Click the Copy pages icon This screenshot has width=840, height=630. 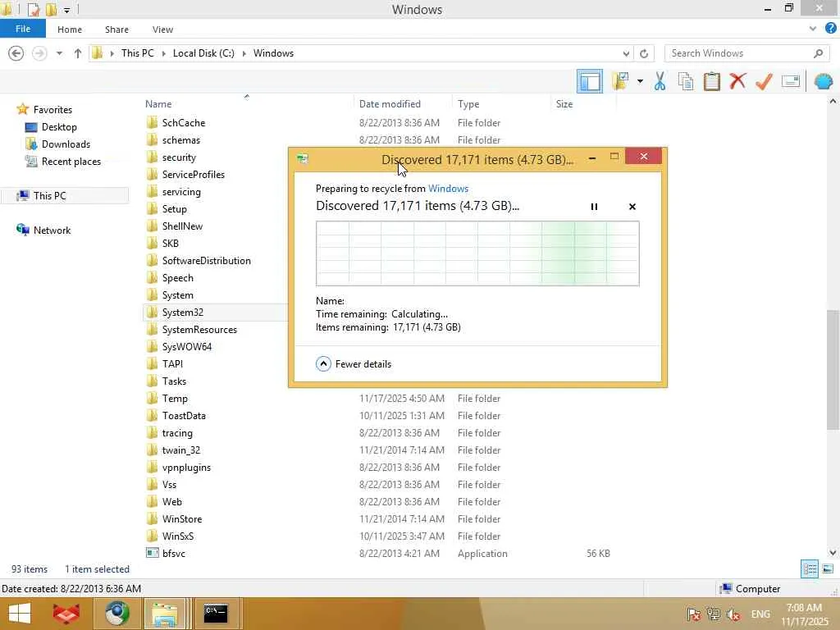point(686,81)
